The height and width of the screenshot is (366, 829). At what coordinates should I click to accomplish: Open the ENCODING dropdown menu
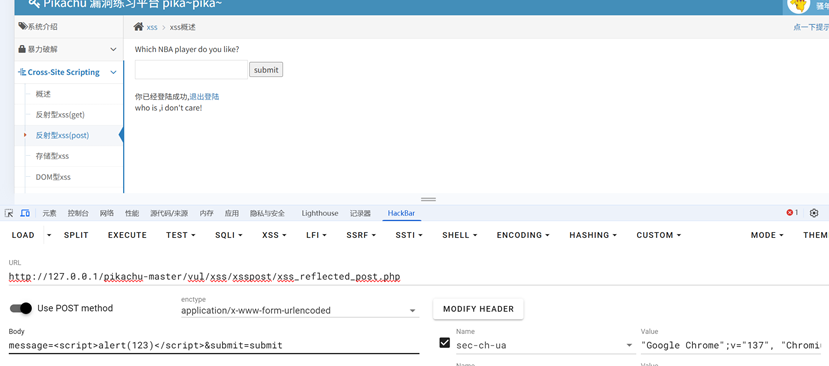click(523, 235)
